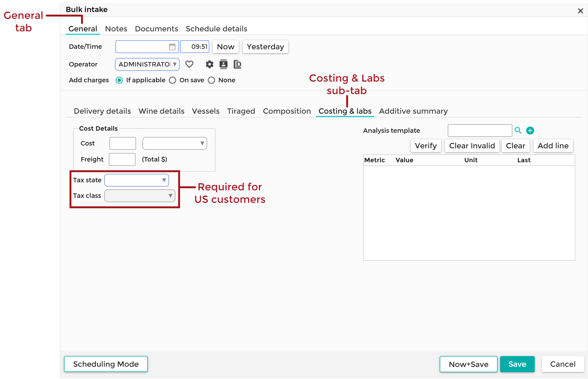The image size is (588, 379).
Task: Open the Tiraged sub-tab
Action: coord(241,111)
